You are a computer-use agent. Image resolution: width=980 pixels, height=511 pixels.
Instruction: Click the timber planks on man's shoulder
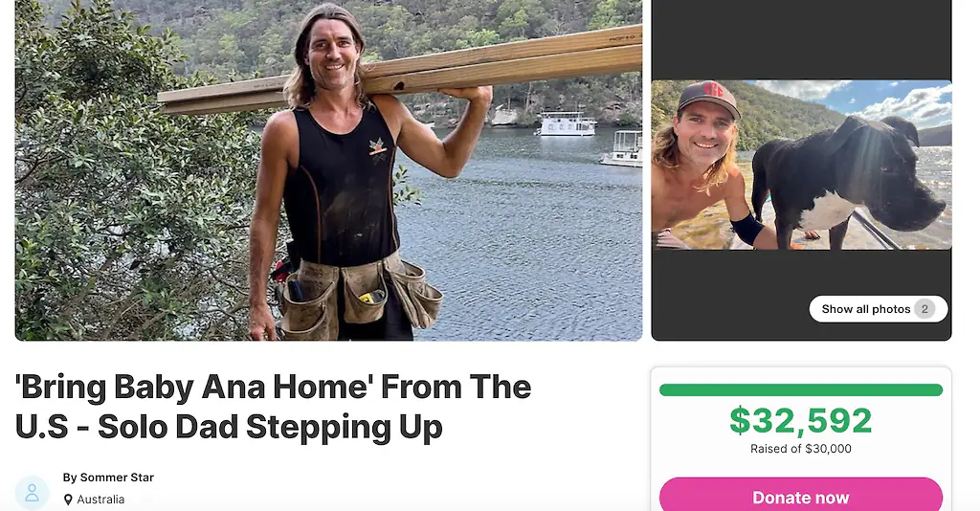(x=400, y=70)
